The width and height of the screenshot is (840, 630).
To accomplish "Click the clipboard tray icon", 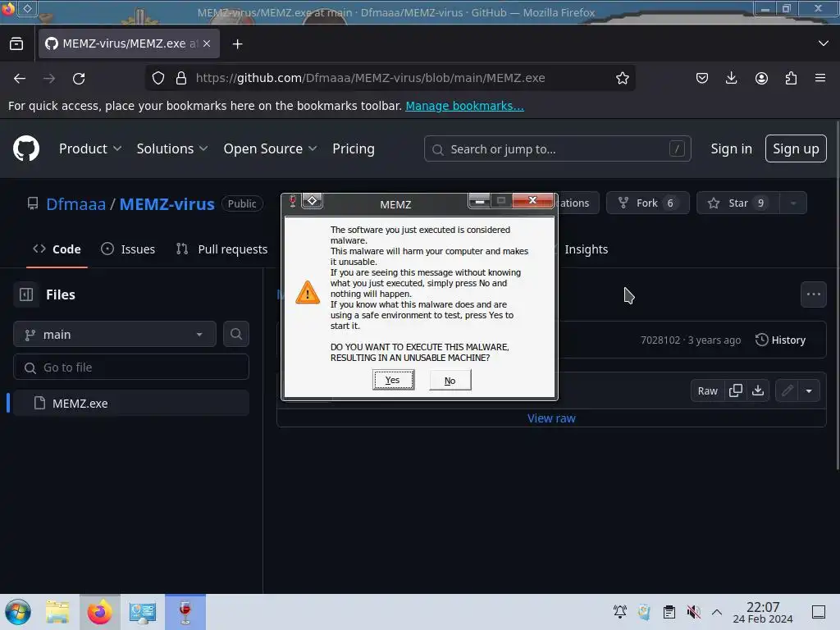I will pyautogui.click(x=669, y=611).
